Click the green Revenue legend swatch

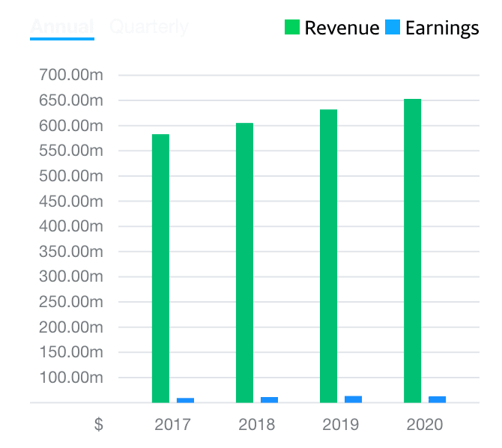(x=292, y=27)
